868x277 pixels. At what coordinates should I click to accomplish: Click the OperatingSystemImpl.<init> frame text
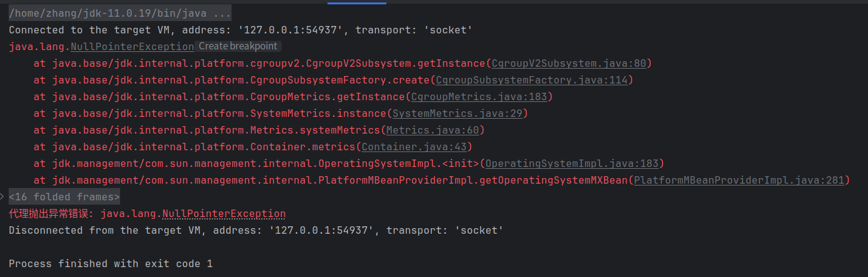[x=398, y=163]
